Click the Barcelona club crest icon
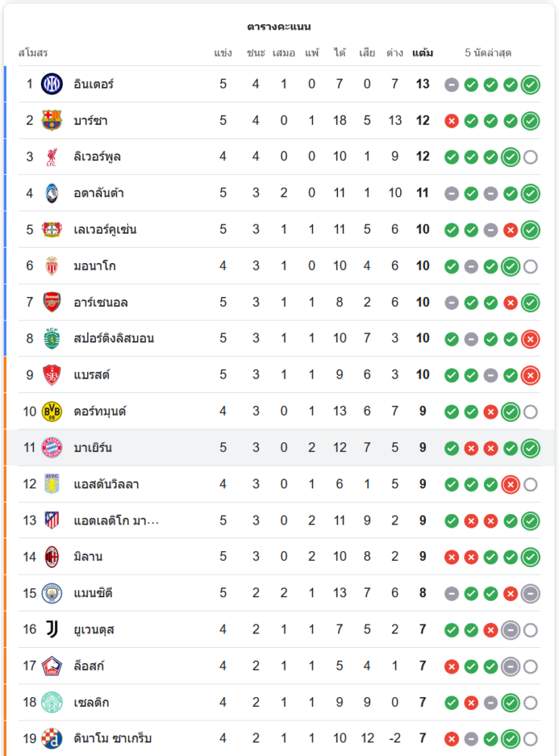559x756 pixels. [x=51, y=120]
